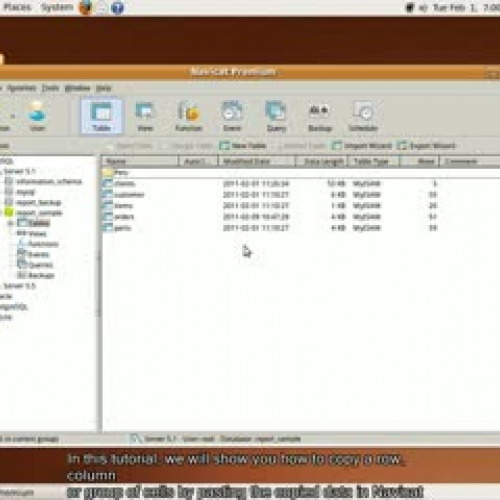
Task: Open the Query toolbar icon
Action: tap(276, 116)
